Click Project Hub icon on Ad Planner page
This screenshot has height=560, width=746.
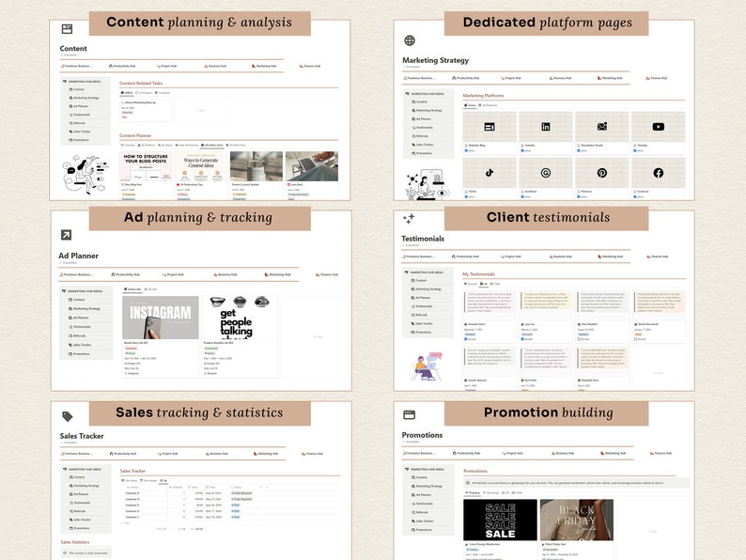164,274
